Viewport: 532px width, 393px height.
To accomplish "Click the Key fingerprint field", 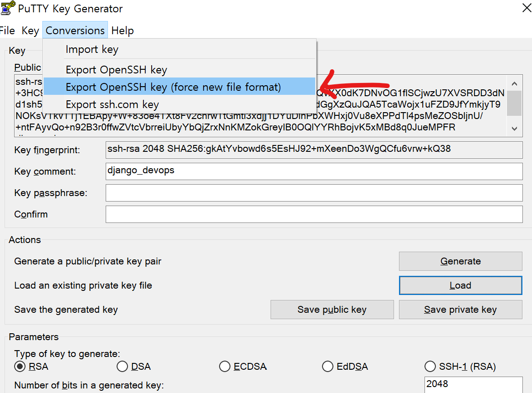I will click(314, 150).
